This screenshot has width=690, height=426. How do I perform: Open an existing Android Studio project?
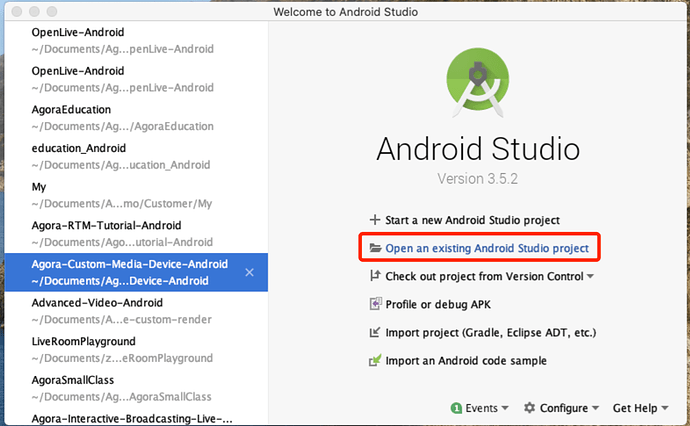coord(487,248)
